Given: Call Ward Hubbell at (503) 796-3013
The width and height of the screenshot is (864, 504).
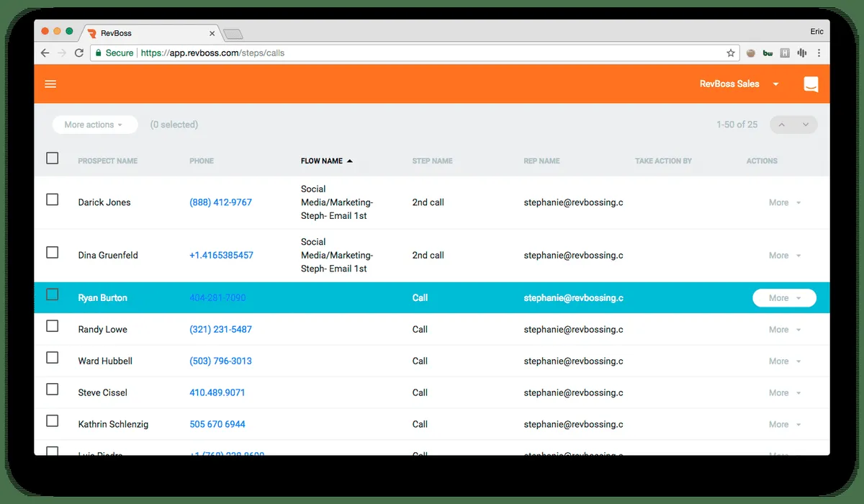Looking at the screenshot, I should (x=220, y=361).
